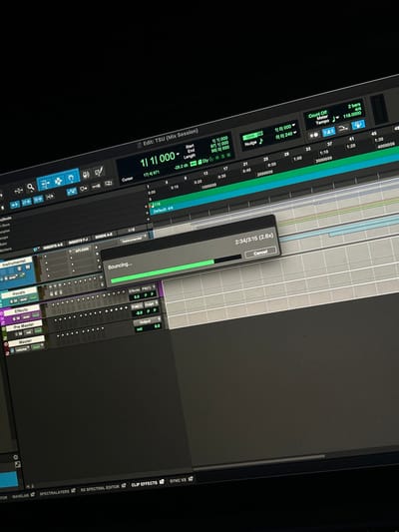Enable the second blue edit mode button
This screenshot has width=399, height=532.
click(27, 203)
